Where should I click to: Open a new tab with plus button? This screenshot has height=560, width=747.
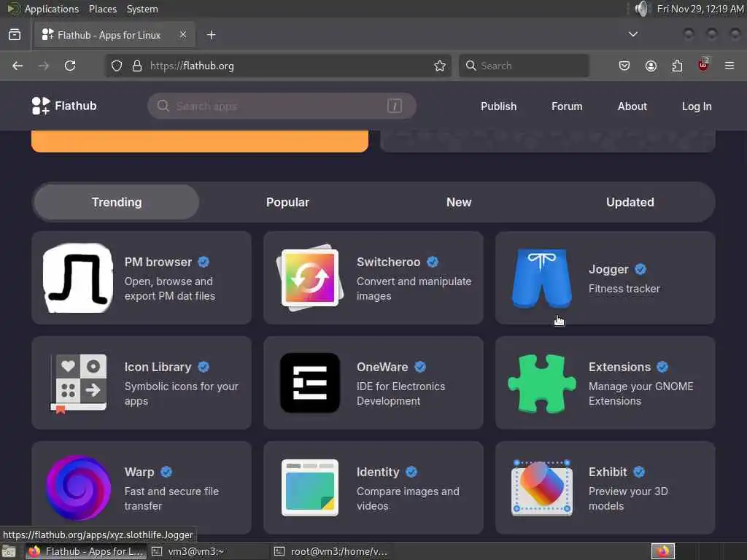(211, 35)
